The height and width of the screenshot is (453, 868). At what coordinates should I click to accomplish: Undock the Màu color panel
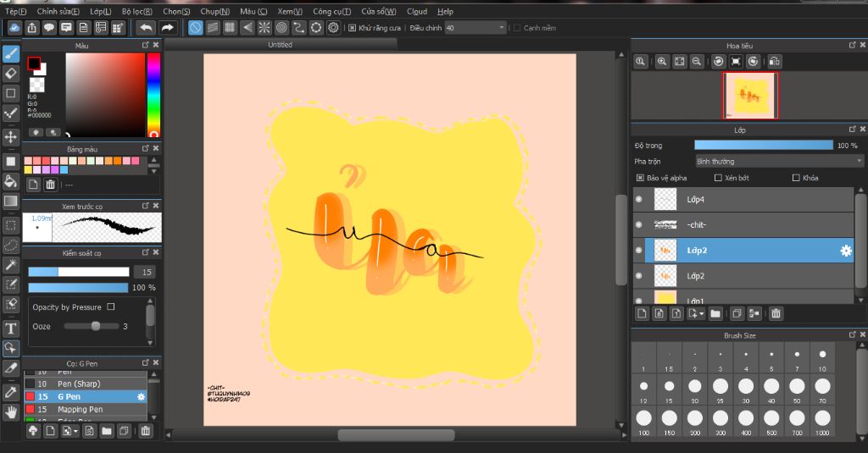[x=145, y=46]
